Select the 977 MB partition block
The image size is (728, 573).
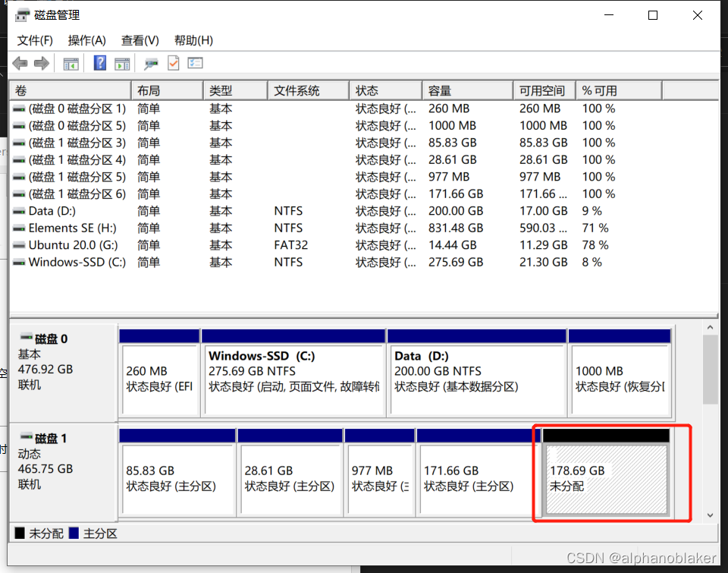pos(380,472)
